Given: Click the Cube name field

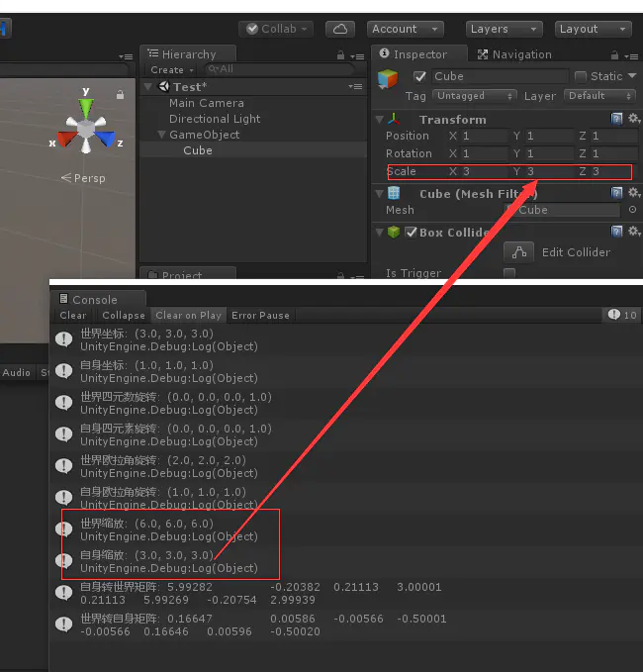Looking at the screenshot, I should 500,76.
